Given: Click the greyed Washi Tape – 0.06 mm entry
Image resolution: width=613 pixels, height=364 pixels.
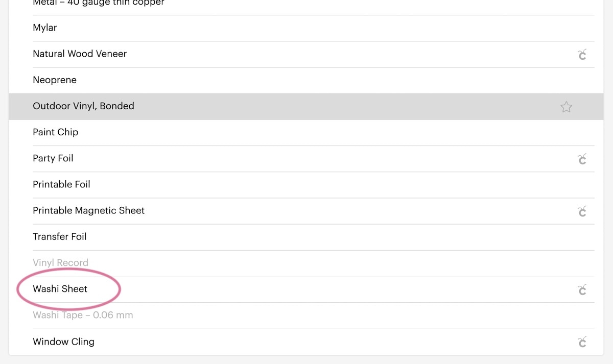Looking at the screenshot, I should pyautogui.click(x=301, y=316).
